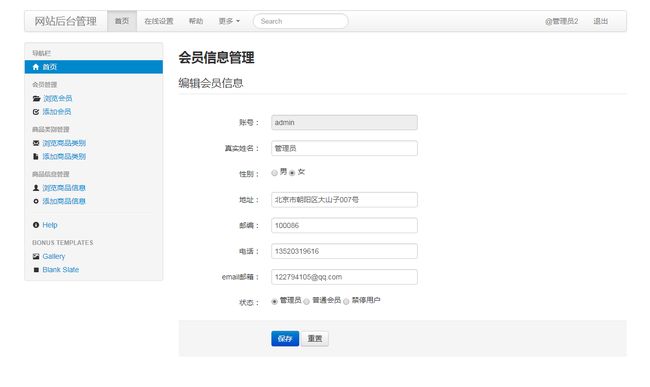Click the email邮箱 input field
Viewport: 650px width, 387px height.
pyautogui.click(x=344, y=277)
